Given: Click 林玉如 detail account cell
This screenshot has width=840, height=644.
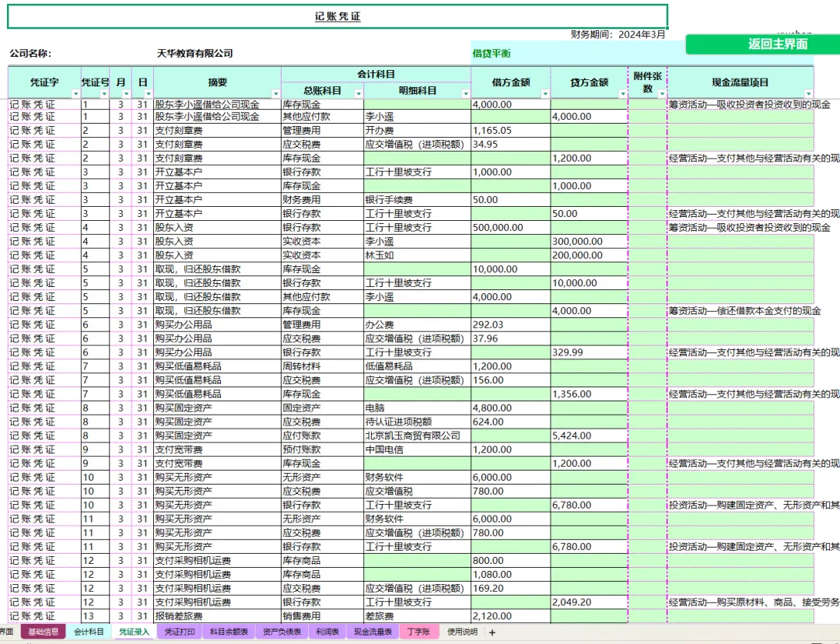Looking at the screenshot, I should point(418,256).
